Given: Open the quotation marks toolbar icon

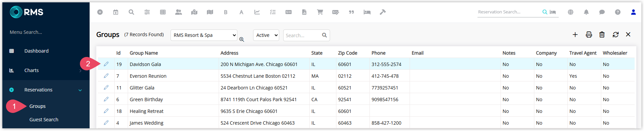Looking at the screenshot, I should [x=351, y=12].
